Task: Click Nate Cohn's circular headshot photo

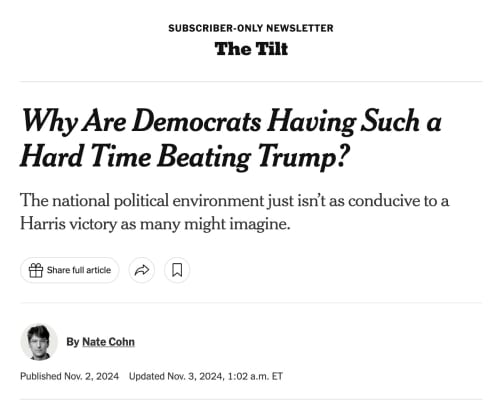Action: 39,342
